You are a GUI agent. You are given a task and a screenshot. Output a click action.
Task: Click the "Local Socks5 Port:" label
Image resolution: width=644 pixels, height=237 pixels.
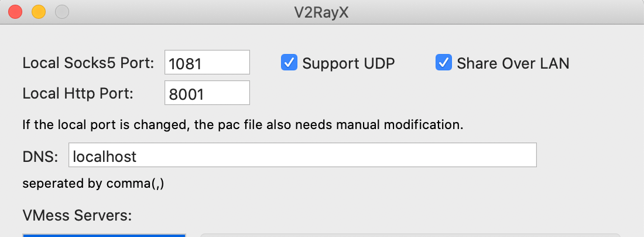click(88, 63)
